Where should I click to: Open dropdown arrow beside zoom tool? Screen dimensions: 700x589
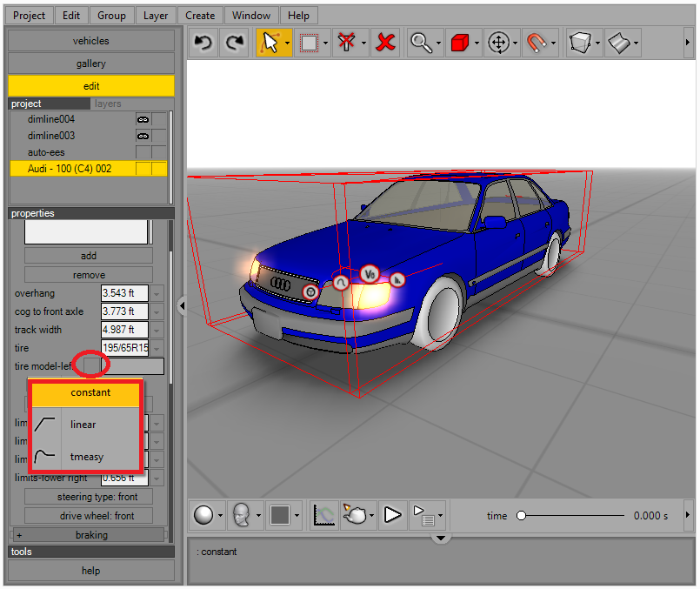438,44
